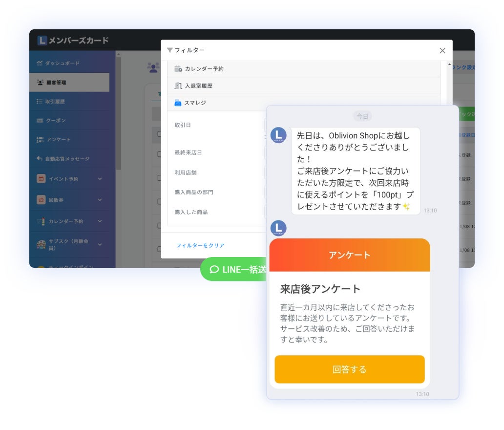Click the filter funnel icon in dialog header
The image size is (504, 430).
[x=170, y=50]
